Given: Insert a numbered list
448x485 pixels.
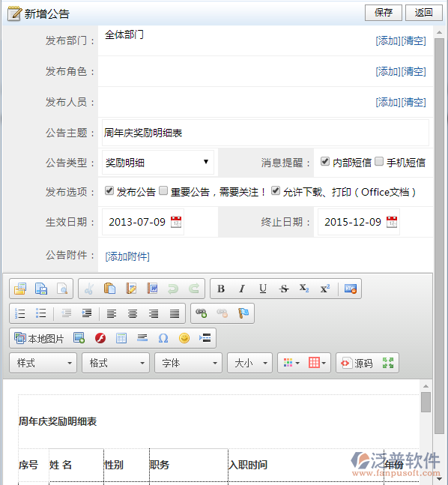Looking at the screenshot, I should pos(20,313).
